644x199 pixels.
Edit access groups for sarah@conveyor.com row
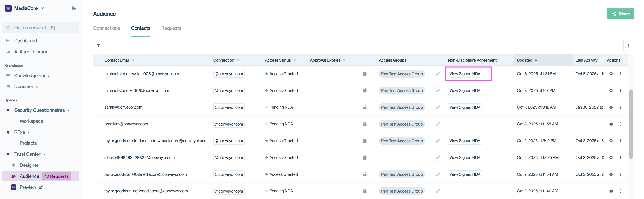pos(438,107)
